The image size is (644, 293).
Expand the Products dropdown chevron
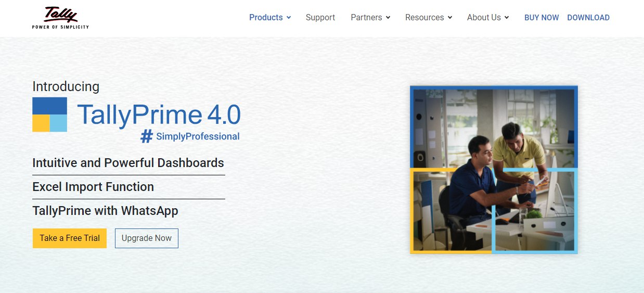click(289, 18)
